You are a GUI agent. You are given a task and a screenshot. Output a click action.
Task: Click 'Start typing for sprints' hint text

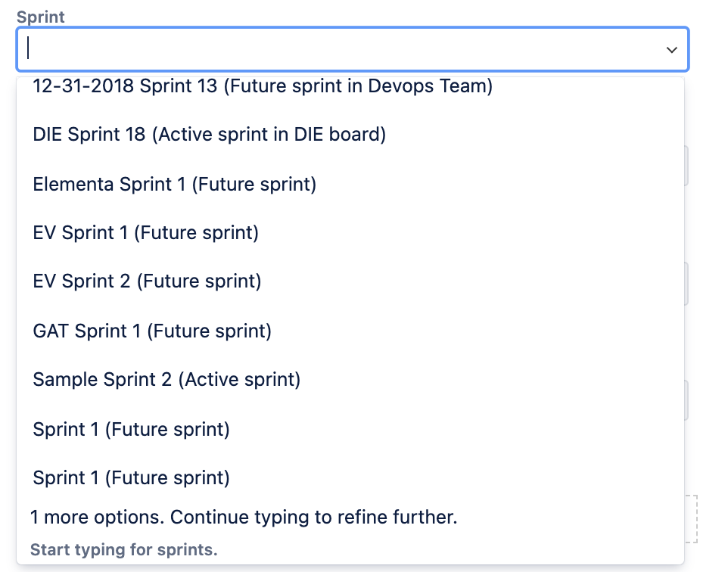[124, 550]
